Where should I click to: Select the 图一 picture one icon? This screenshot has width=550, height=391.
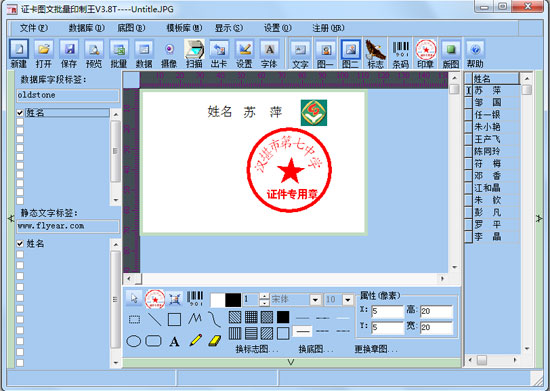(326, 54)
